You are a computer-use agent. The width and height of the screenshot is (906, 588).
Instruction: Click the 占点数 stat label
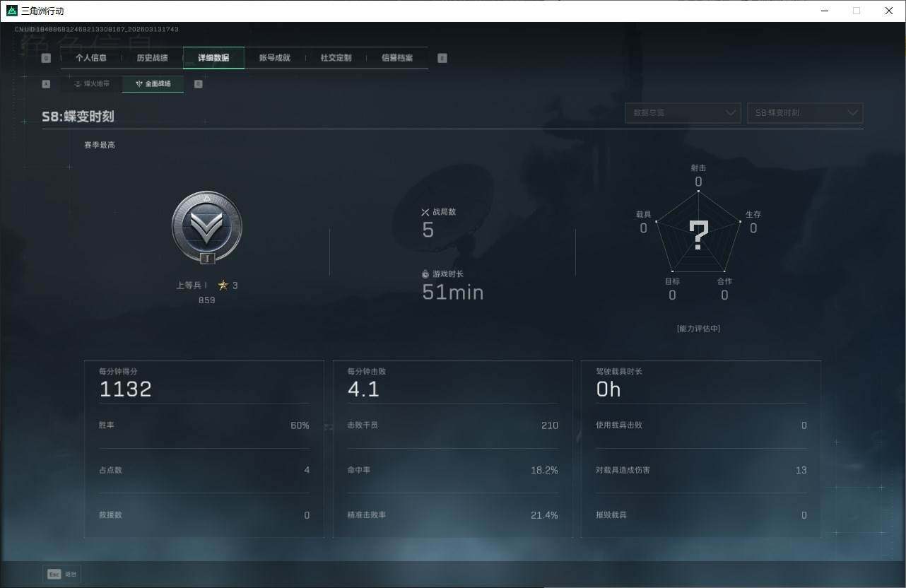pos(110,470)
